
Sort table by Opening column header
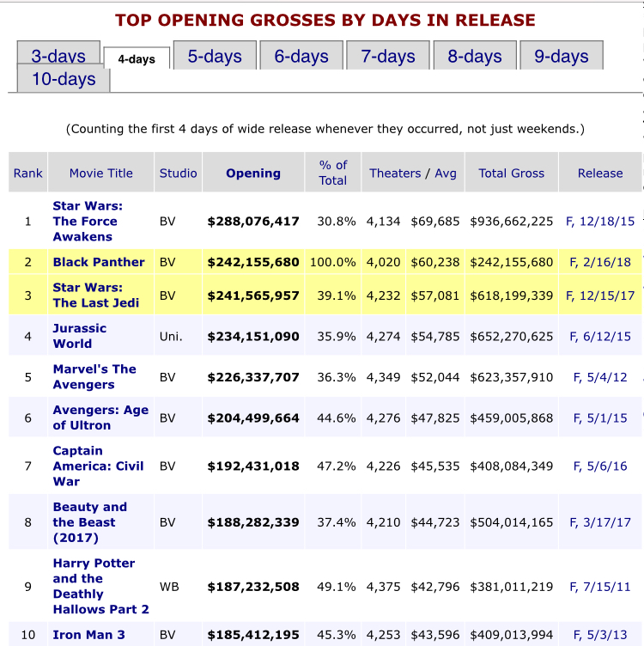(x=253, y=173)
